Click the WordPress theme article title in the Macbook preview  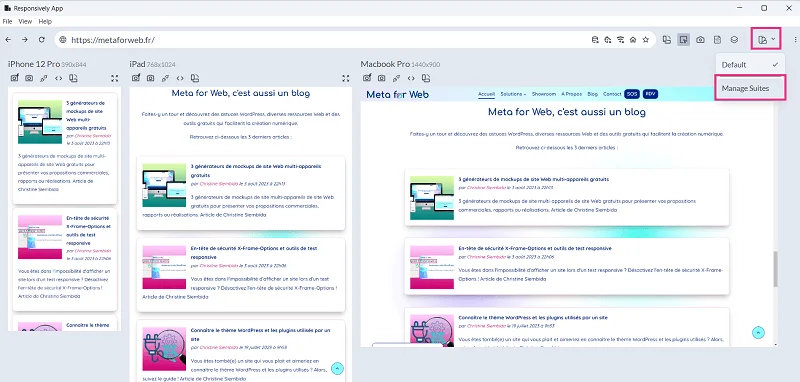point(533,317)
